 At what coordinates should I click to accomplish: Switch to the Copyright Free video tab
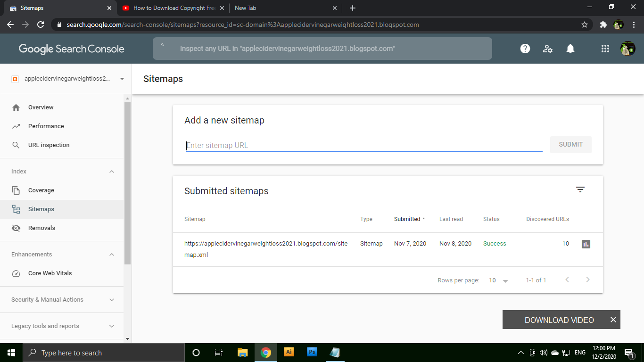click(x=173, y=8)
